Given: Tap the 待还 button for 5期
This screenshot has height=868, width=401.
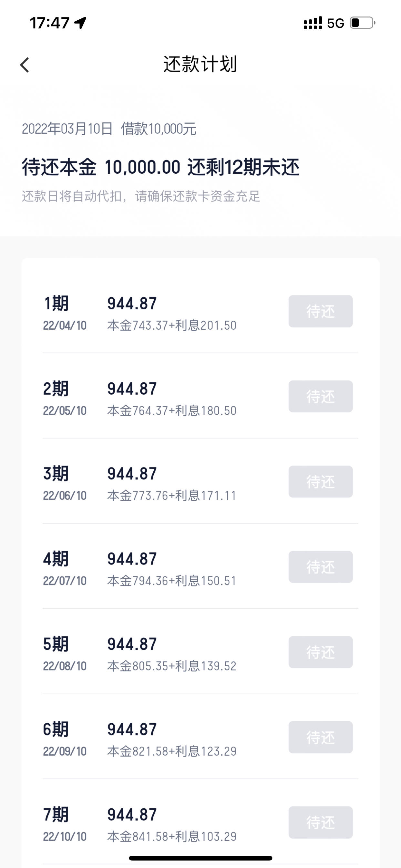Looking at the screenshot, I should (321, 652).
